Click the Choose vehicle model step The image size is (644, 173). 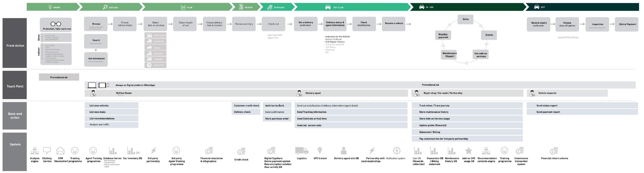(125, 24)
